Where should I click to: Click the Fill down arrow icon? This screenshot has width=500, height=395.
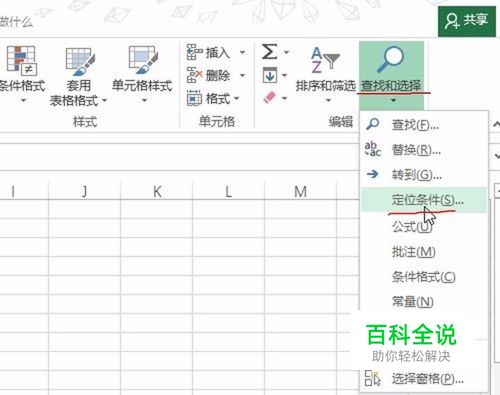pos(270,75)
